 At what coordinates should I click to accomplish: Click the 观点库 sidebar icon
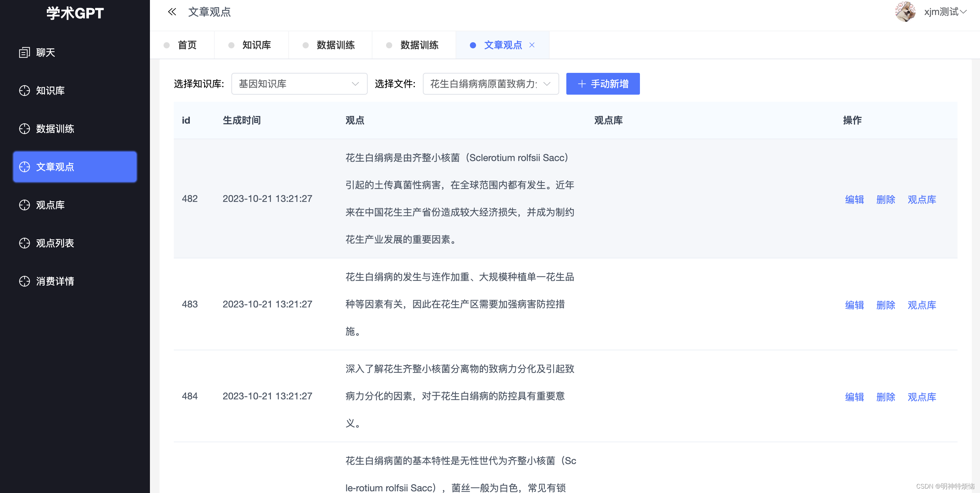pyautogui.click(x=24, y=205)
